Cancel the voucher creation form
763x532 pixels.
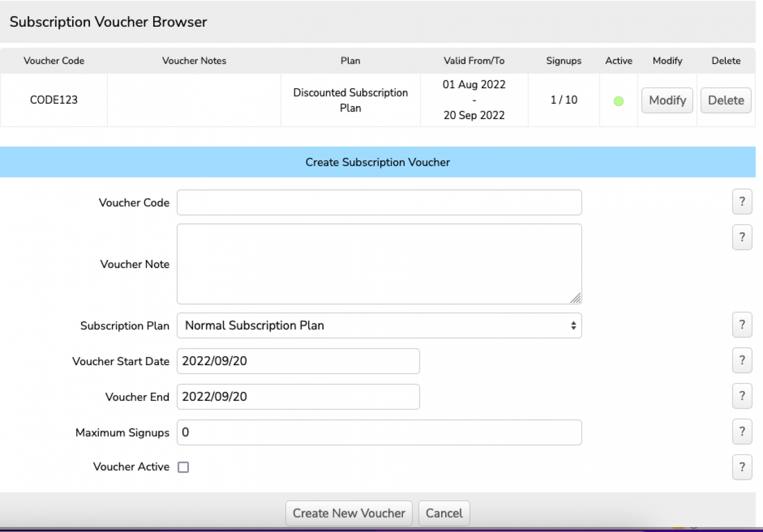(444, 513)
